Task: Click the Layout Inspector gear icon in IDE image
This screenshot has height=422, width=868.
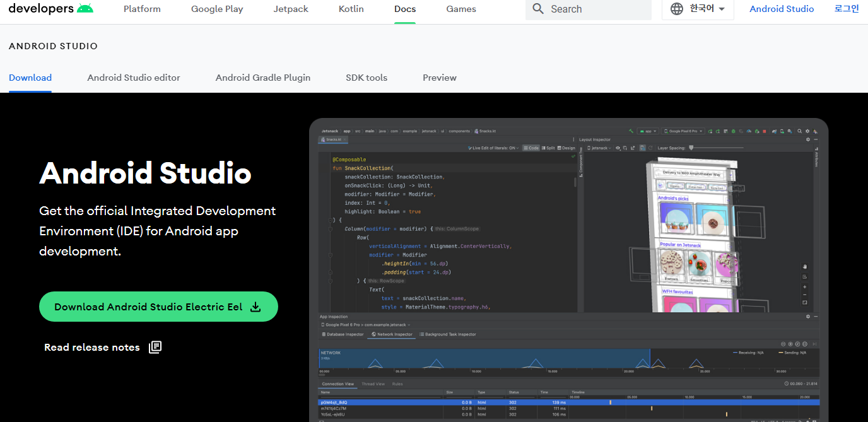Action: tap(808, 139)
